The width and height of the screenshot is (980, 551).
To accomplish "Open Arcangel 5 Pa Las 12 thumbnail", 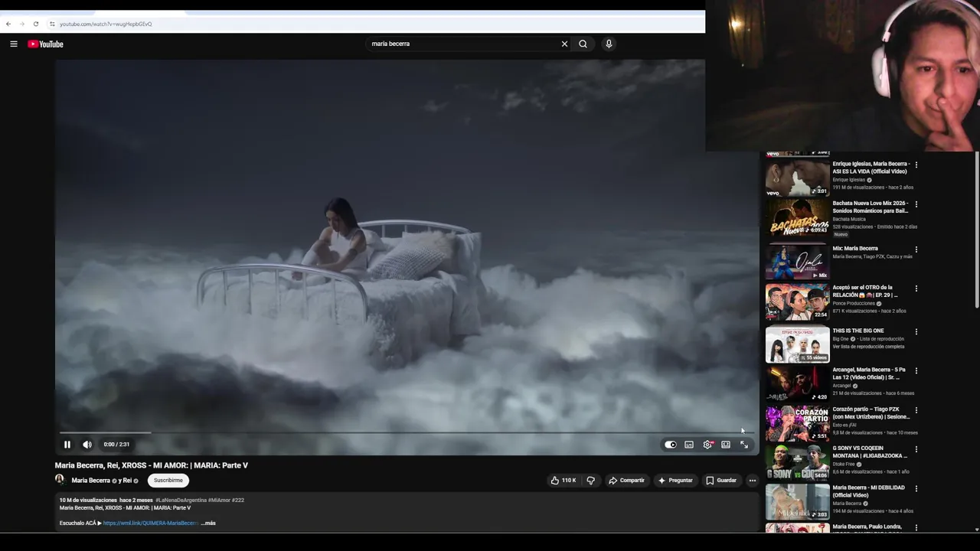I will click(797, 383).
